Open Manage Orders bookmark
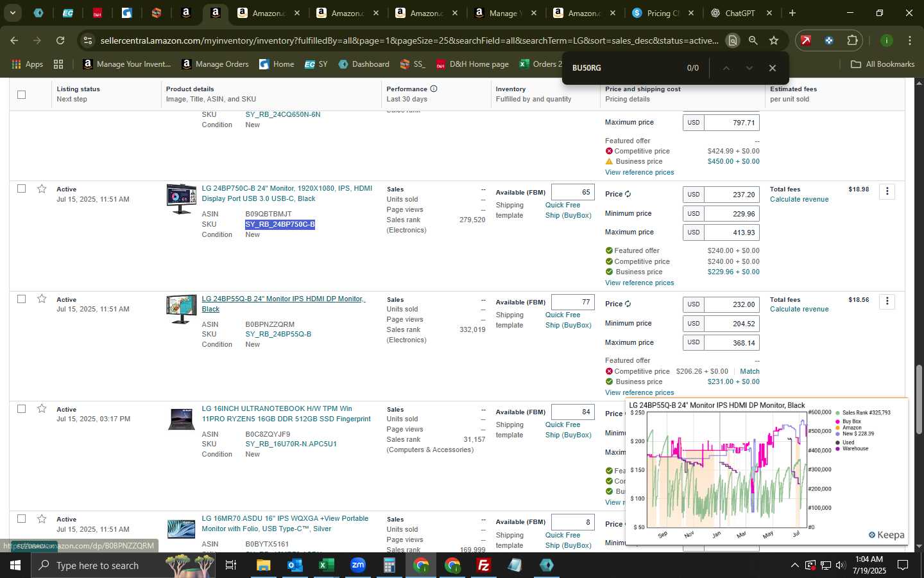924x578 pixels. [x=215, y=64]
